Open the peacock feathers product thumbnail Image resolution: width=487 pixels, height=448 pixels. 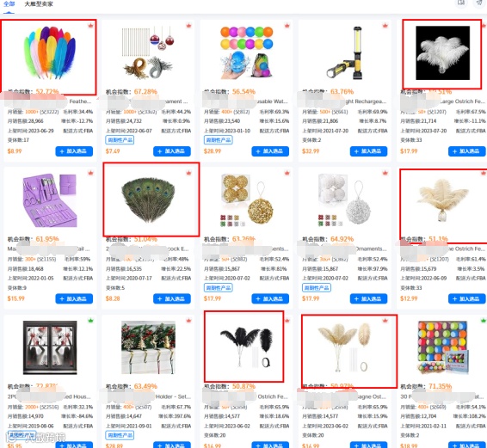(149, 199)
